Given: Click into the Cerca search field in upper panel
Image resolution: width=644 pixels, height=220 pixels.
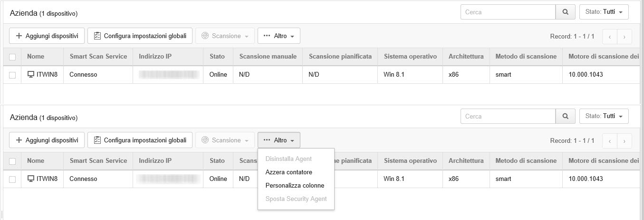Looking at the screenshot, I should 508,12.
